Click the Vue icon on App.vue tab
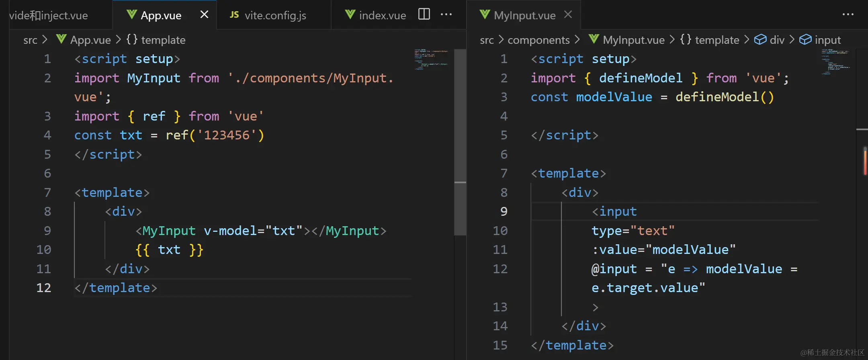 (x=131, y=14)
